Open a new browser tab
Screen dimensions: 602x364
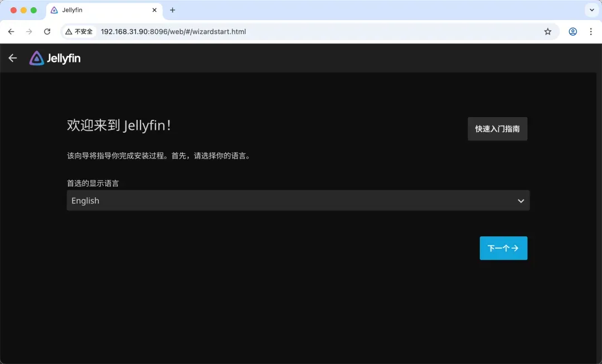click(x=172, y=10)
